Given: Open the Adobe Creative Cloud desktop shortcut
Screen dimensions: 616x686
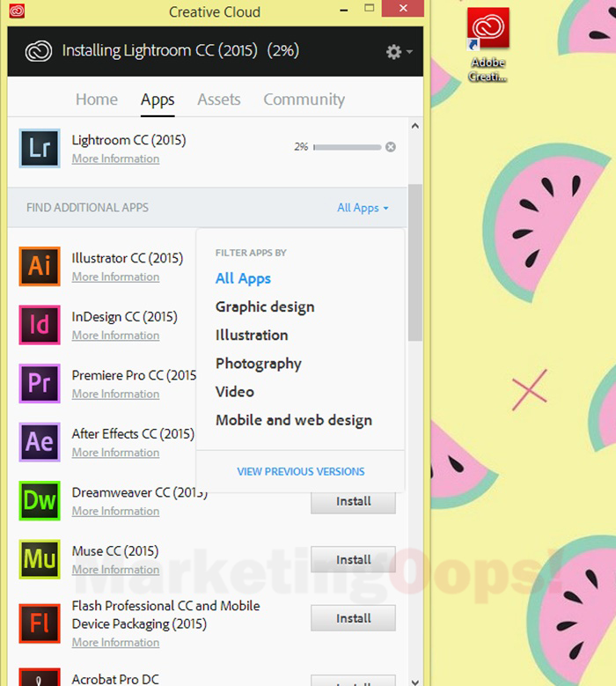Looking at the screenshot, I should 488,45.
